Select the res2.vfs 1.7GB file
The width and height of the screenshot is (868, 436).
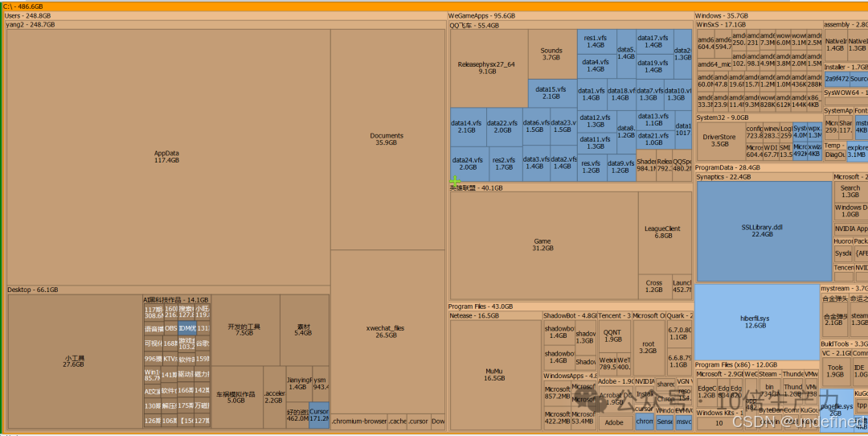[x=505, y=164]
